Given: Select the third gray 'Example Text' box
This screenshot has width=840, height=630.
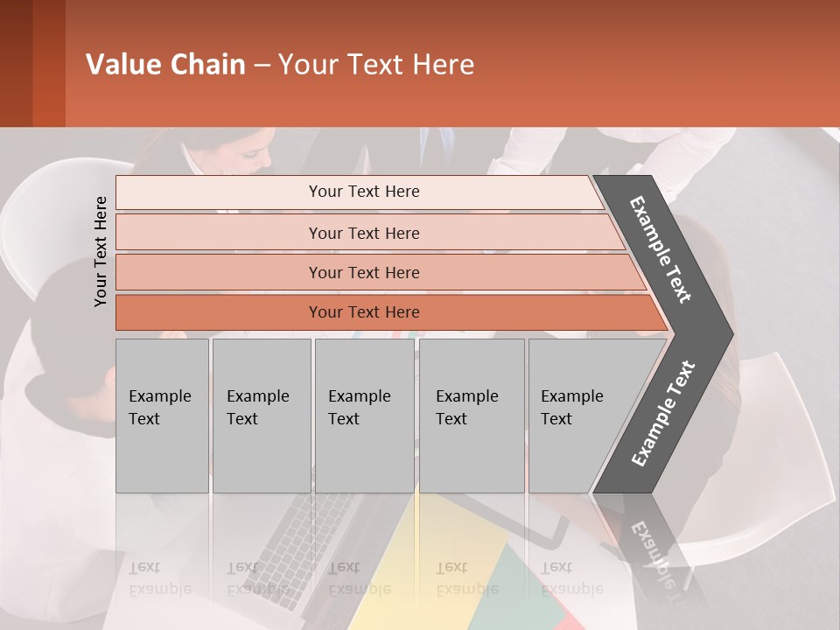Looking at the screenshot, I should pos(365,416).
